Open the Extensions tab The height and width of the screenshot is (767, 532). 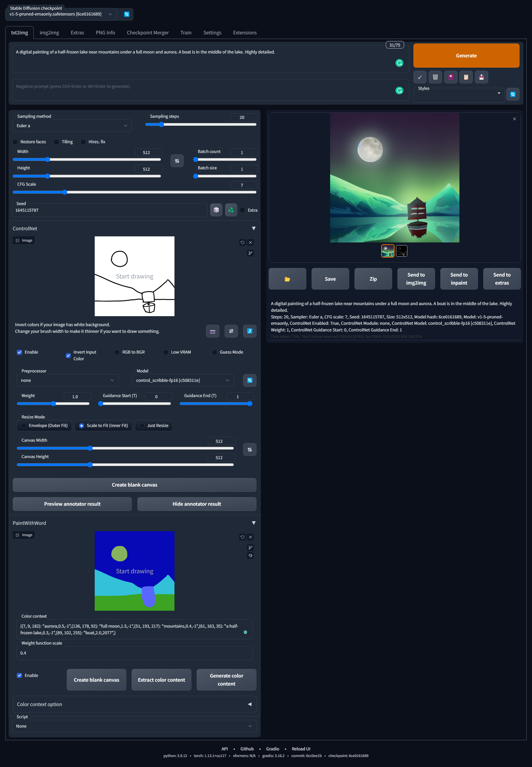(245, 33)
